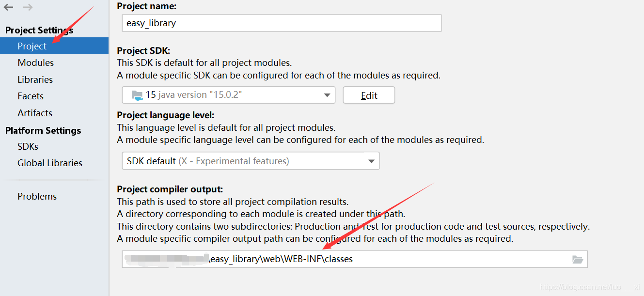The height and width of the screenshot is (296, 644).
Task: Browse for compiler output folder icon
Action: tap(577, 259)
